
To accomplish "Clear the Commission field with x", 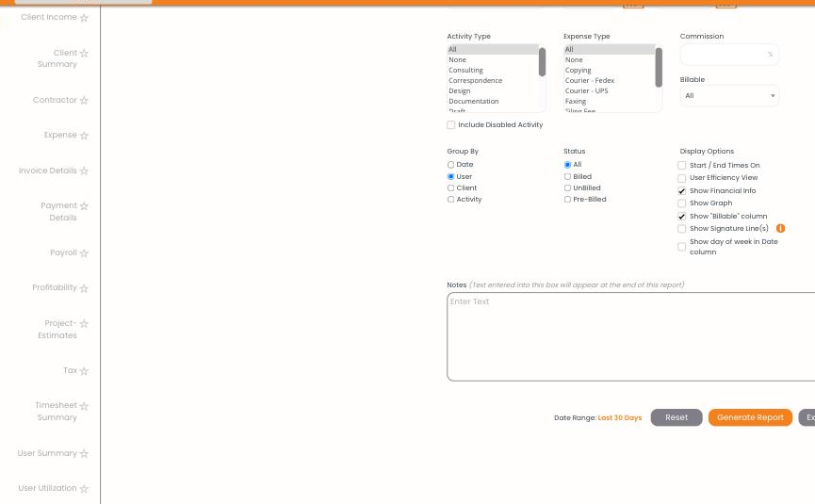I will [x=770, y=54].
